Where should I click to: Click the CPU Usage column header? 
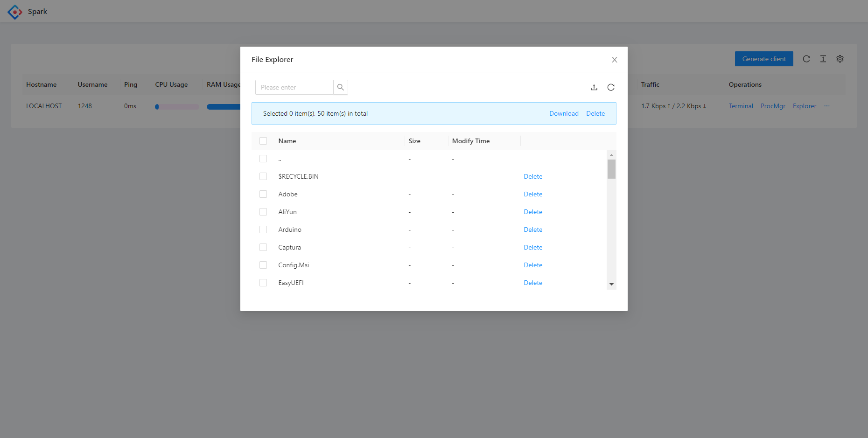click(171, 84)
